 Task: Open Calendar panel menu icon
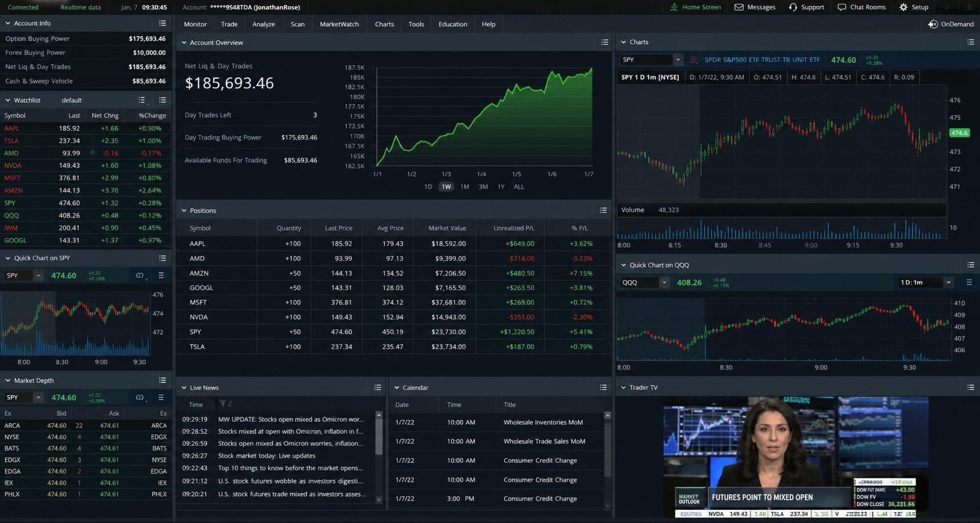[x=603, y=388]
